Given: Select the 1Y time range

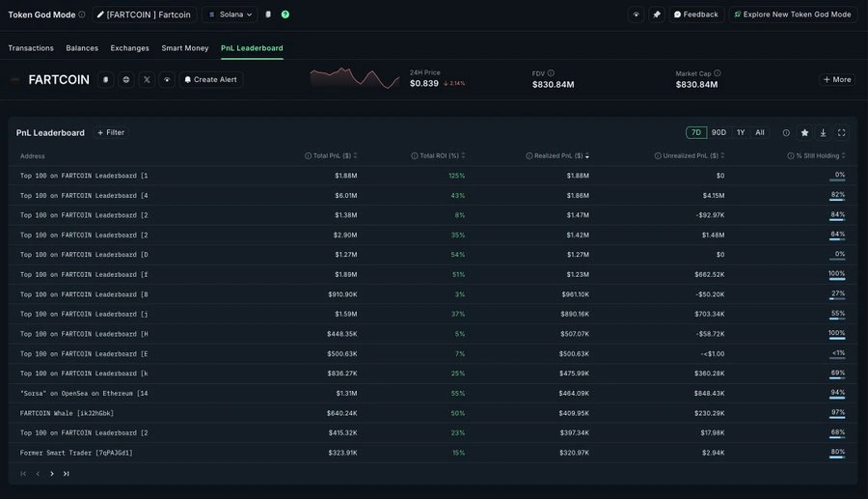Looking at the screenshot, I should click(x=741, y=132).
